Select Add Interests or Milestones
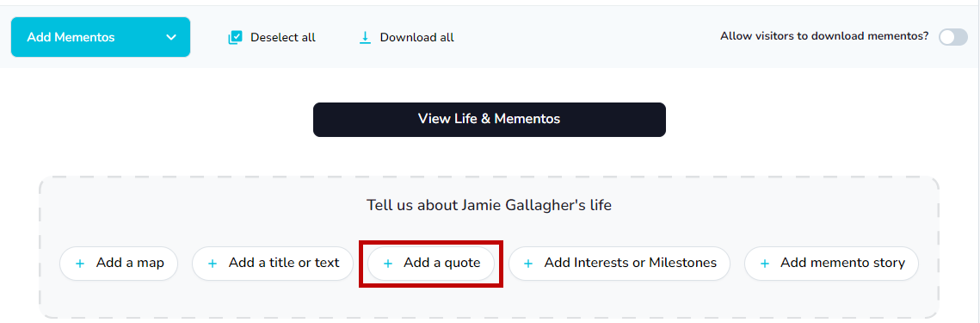Image resolution: width=980 pixels, height=323 pixels. (619, 264)
